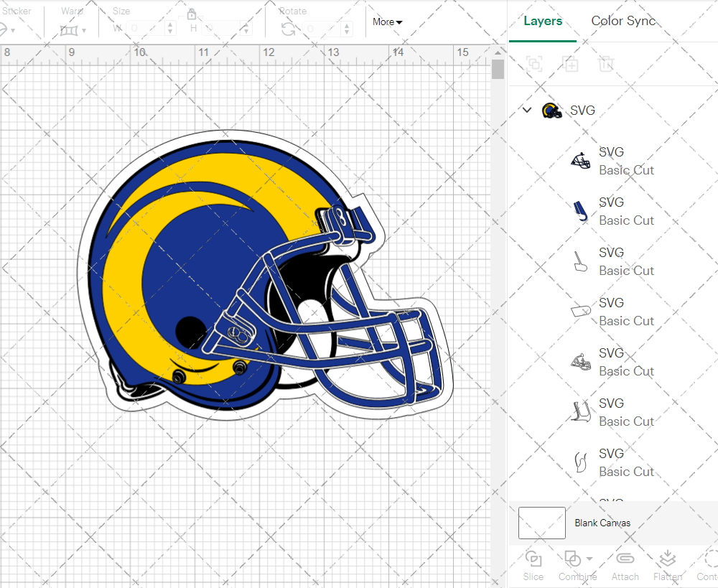Select the sixth SVG Basic Cut layer thumbnail
The image size is (718, 588).
(x=581, y=411)
